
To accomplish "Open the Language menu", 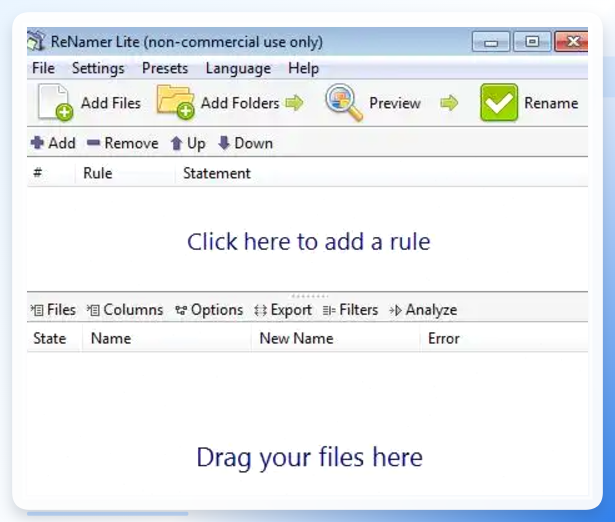I will click(x=238, y=68).
